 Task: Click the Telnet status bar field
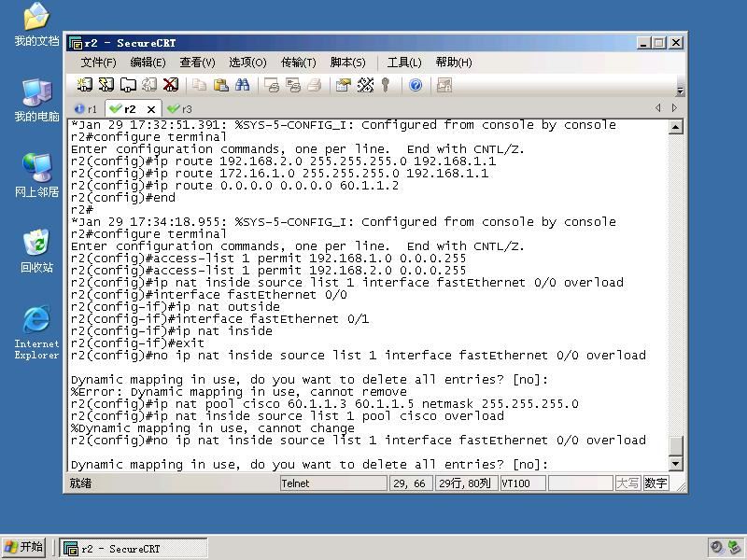(333, 483)
